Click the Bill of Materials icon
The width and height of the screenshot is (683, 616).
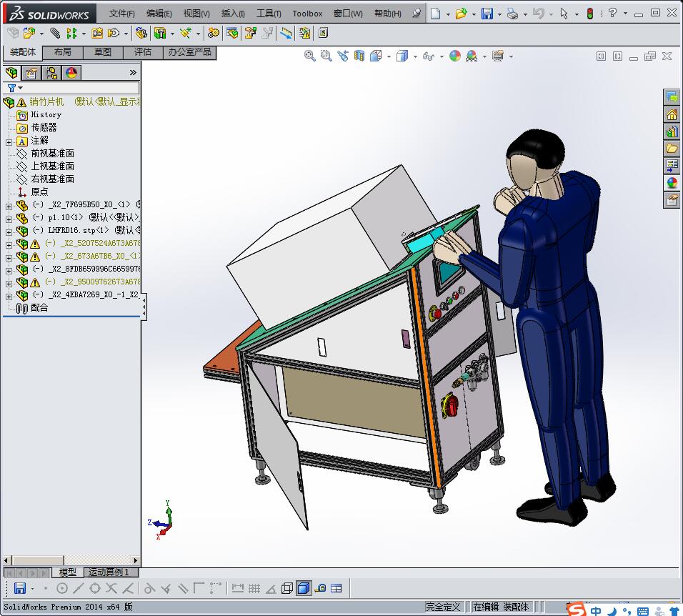tap(232, 33)
